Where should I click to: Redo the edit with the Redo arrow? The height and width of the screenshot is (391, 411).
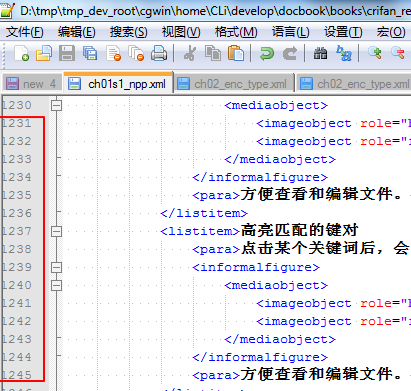click(x=290, y=53)
